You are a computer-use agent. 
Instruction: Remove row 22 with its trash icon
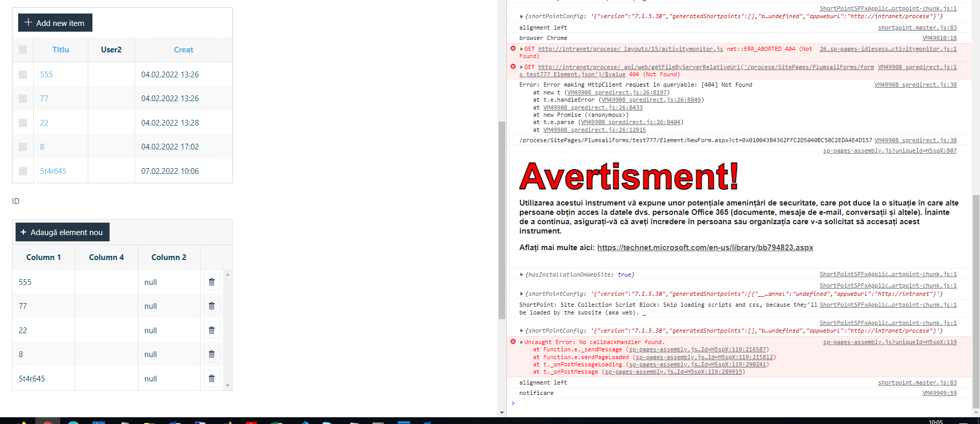[x=211, y=330]
